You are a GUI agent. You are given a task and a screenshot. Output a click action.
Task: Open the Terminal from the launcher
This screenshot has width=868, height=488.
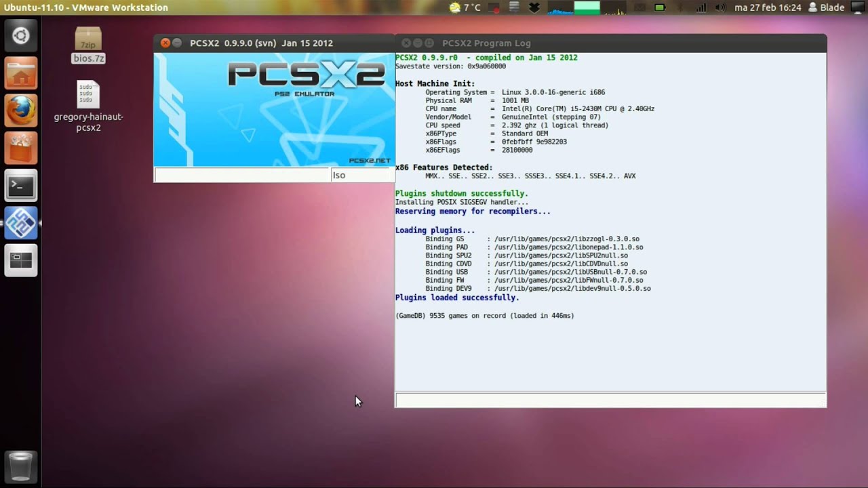[x=21, y=185]
